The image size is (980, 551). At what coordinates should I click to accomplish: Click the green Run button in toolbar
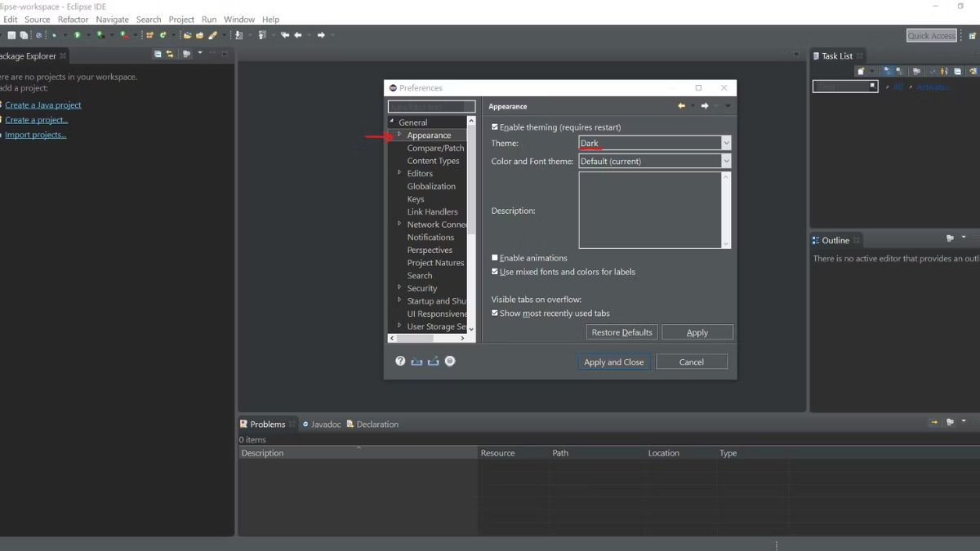[77, 35]
